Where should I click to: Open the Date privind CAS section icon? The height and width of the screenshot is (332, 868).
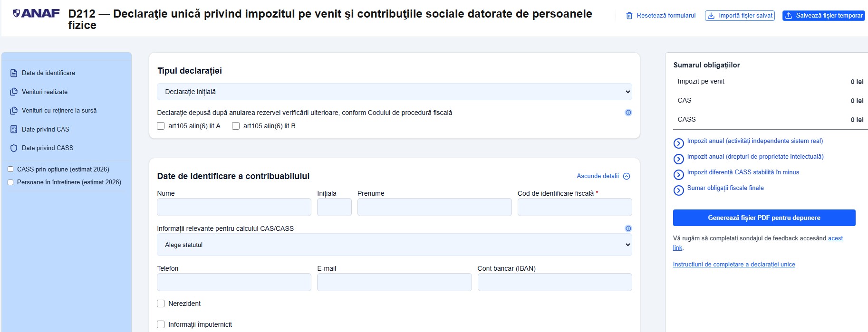click(13, 129)
